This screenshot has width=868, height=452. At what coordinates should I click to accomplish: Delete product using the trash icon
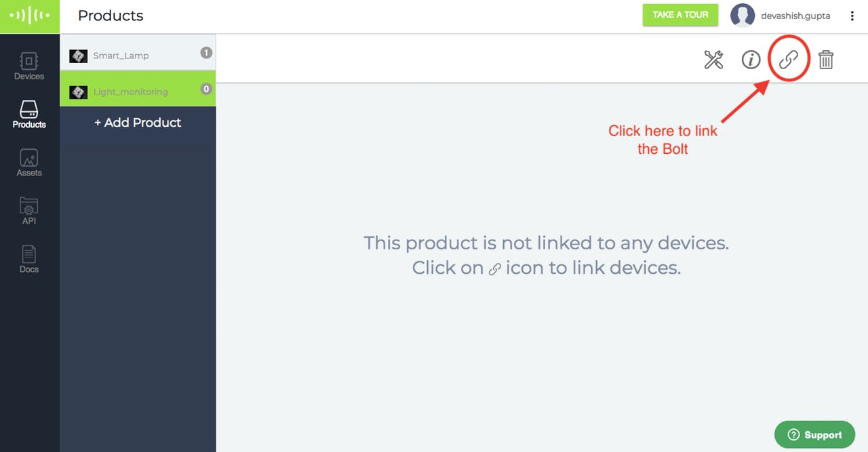[x=825, y=60]
